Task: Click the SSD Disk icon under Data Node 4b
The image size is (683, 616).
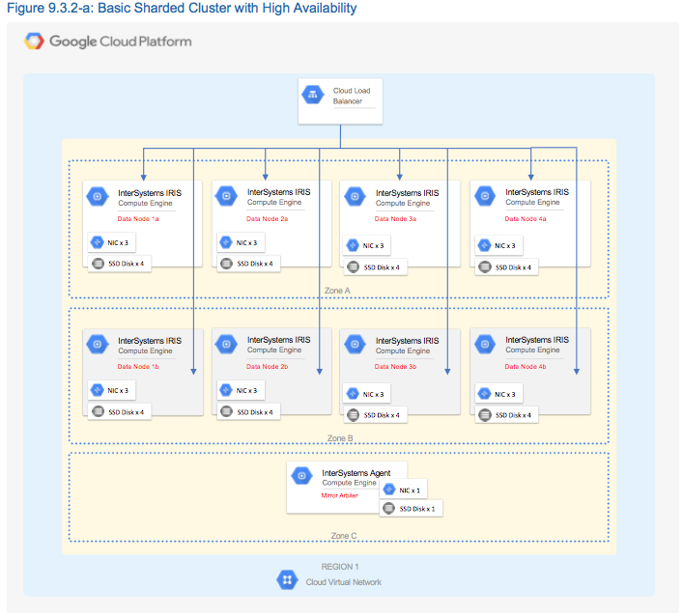Action: click(x=485, y=415)
